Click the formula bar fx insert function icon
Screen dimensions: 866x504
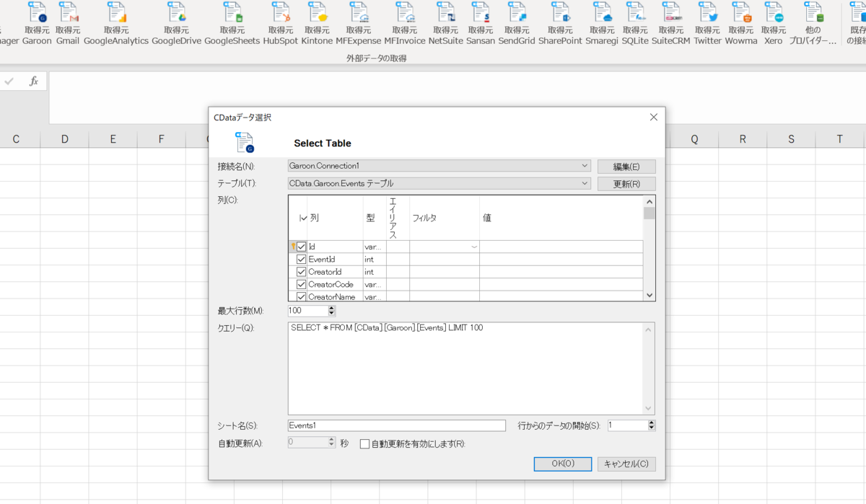(34, 81)
